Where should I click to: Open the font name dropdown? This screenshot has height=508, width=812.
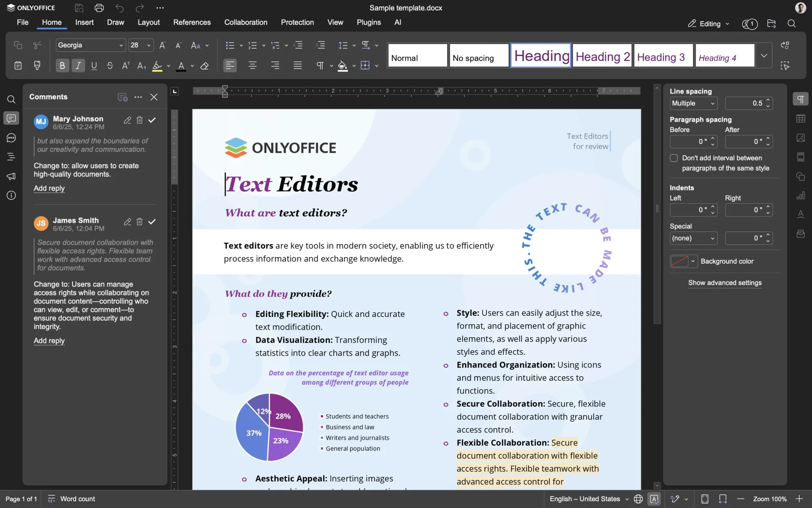coord(91,45)
